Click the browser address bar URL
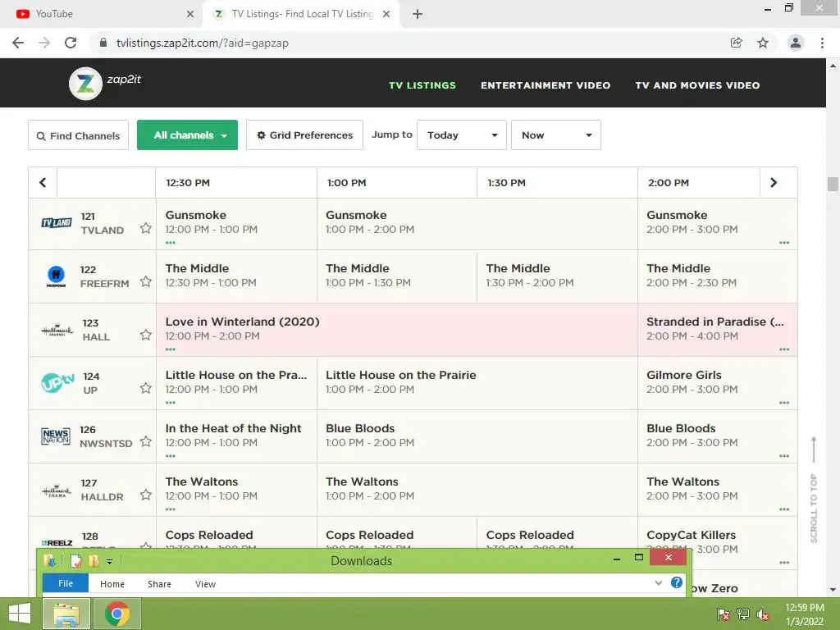840x630 pixels. 202,43
